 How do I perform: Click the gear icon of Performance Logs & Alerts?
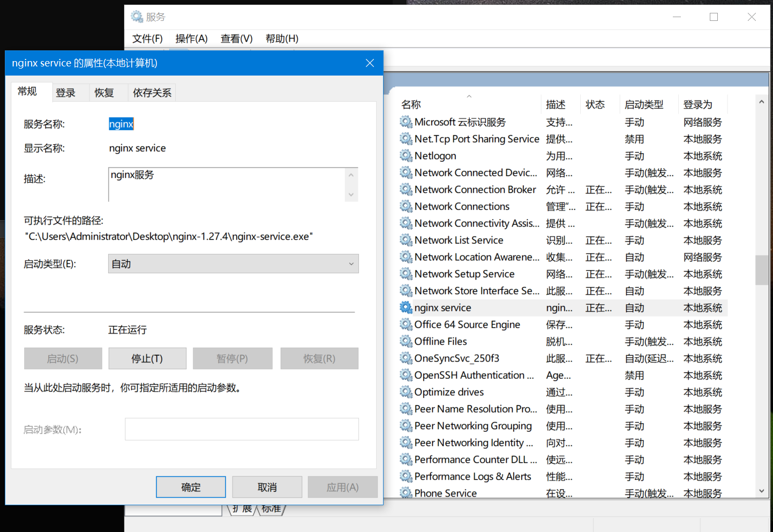point(406,476)
